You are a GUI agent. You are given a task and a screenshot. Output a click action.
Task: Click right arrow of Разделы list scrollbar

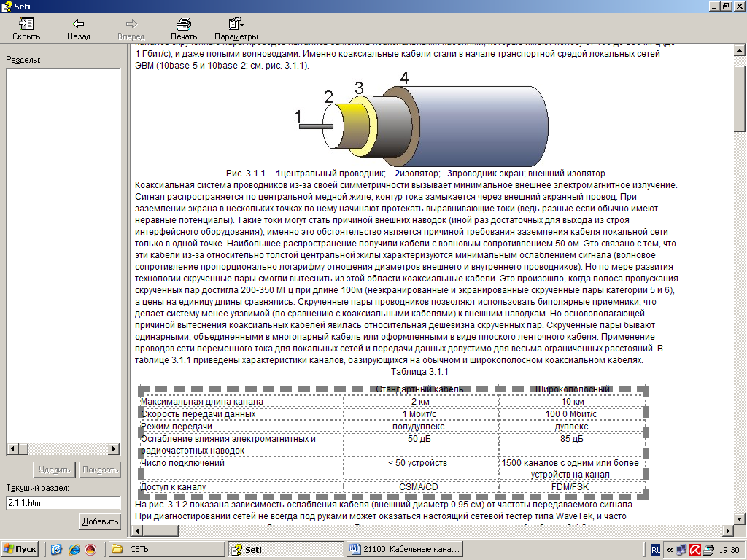(x=114, y=448)
